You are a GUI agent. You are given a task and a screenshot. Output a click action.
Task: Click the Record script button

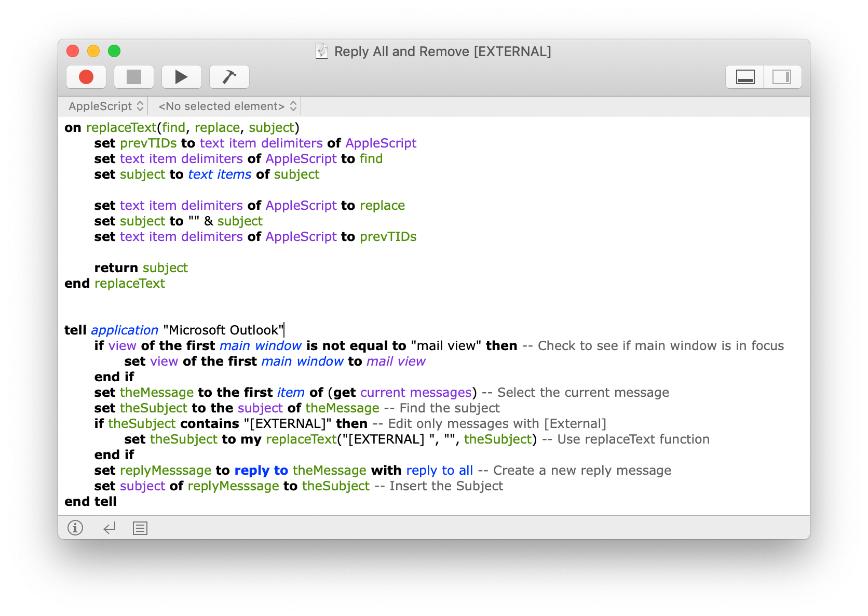click(x=86, y=77)
